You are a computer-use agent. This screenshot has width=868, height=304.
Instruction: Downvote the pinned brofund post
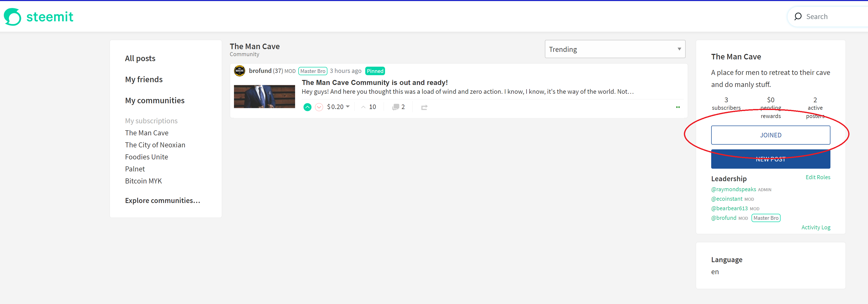coord(319,107)
